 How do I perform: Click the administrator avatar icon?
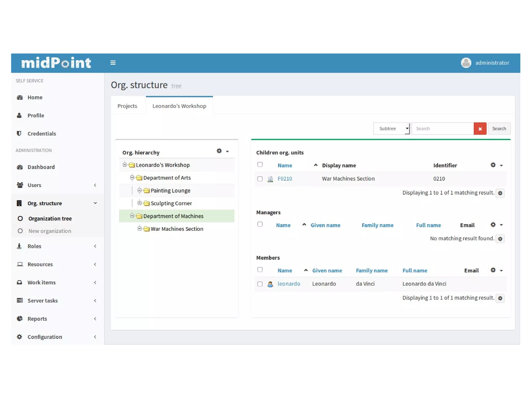466,63
